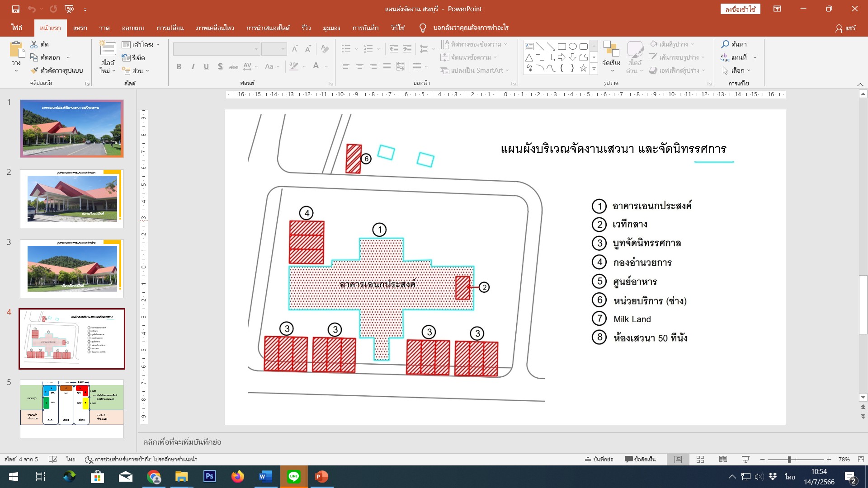Select the five-point star shape
The height and width of the screenshot is (488, 868).
[583, 68]
